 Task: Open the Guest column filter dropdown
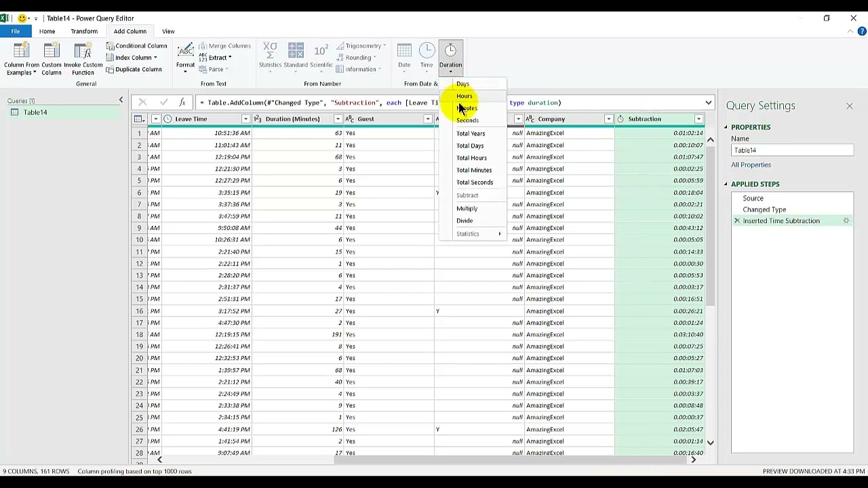tap(428, 119)
